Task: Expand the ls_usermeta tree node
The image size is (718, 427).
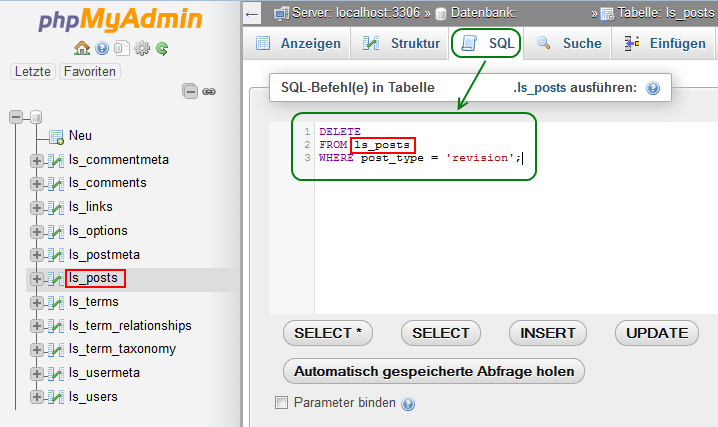Action: click(37, 374)
